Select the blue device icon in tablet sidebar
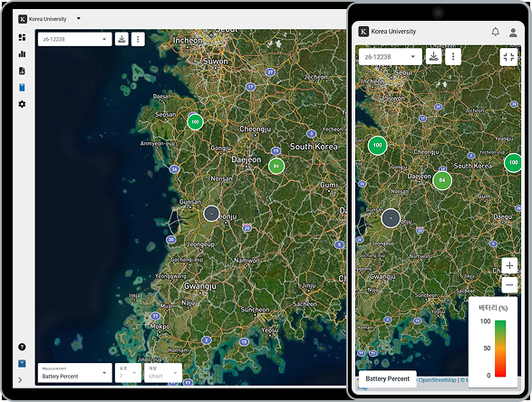 (22, 88)
